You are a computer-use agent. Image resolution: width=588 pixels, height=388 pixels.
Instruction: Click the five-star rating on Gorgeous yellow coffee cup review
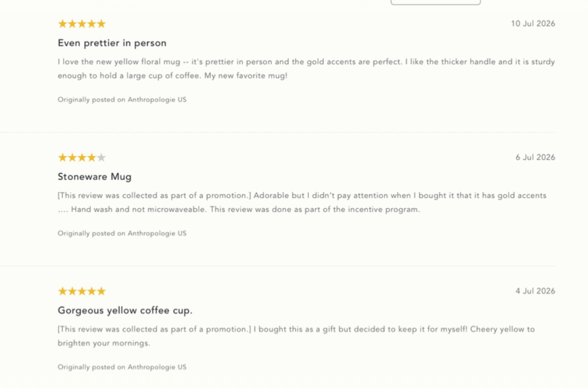click(81, 291)
